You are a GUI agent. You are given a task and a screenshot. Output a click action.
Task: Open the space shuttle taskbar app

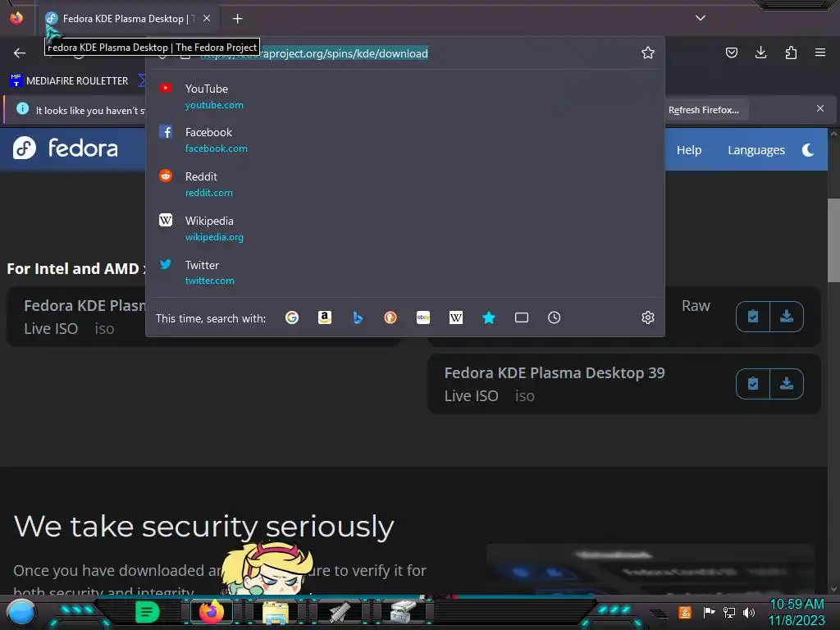click(340, 612)
